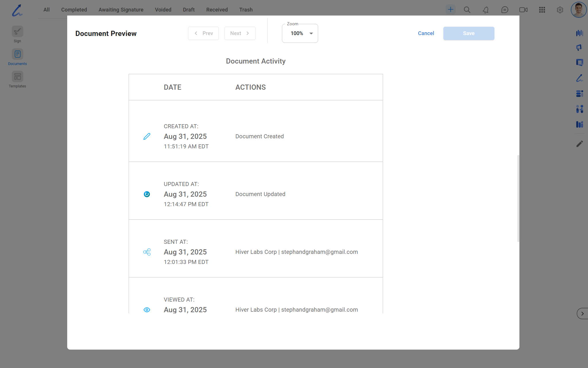Click Cancel in Document Preview
588x368 pixels.
tap(426, 33)
